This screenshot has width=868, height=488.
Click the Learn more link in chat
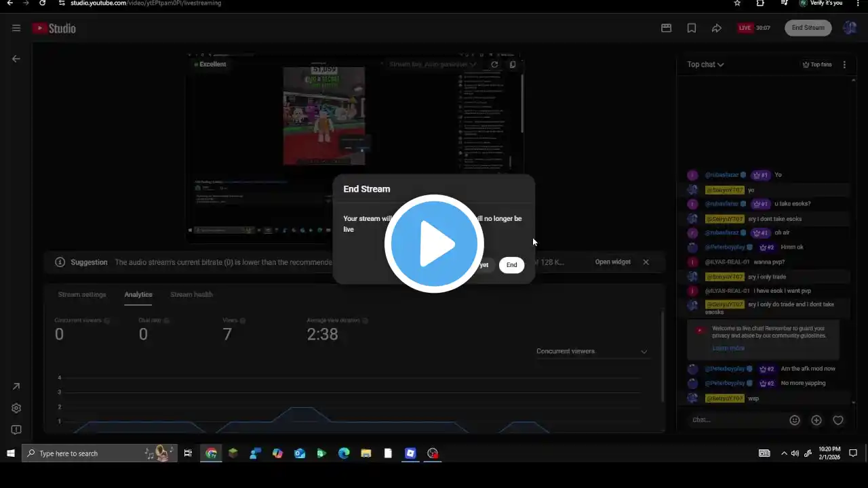(x=728, y=348)
